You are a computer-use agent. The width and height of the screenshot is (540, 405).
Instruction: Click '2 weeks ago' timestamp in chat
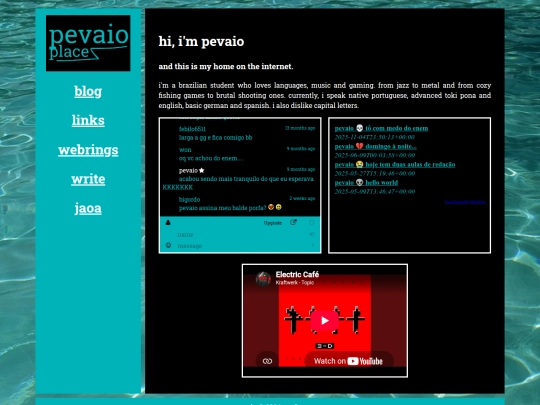click(302, 198)
